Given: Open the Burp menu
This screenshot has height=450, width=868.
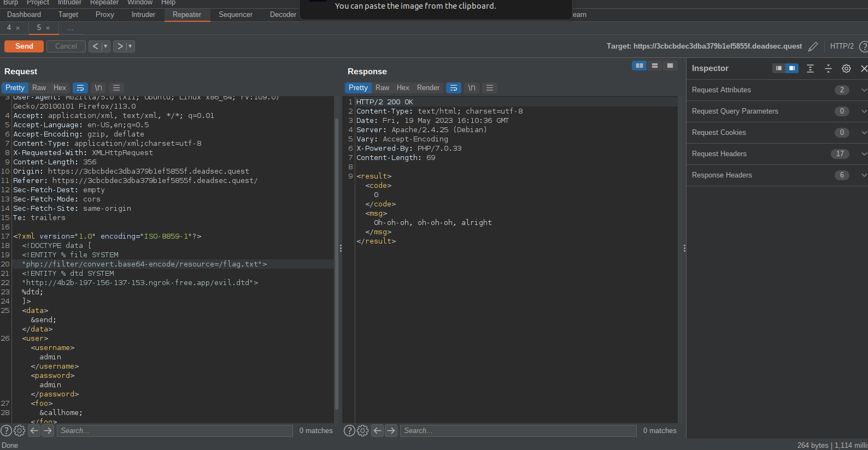Looking at the screenshot, I should tap(11, 3).
